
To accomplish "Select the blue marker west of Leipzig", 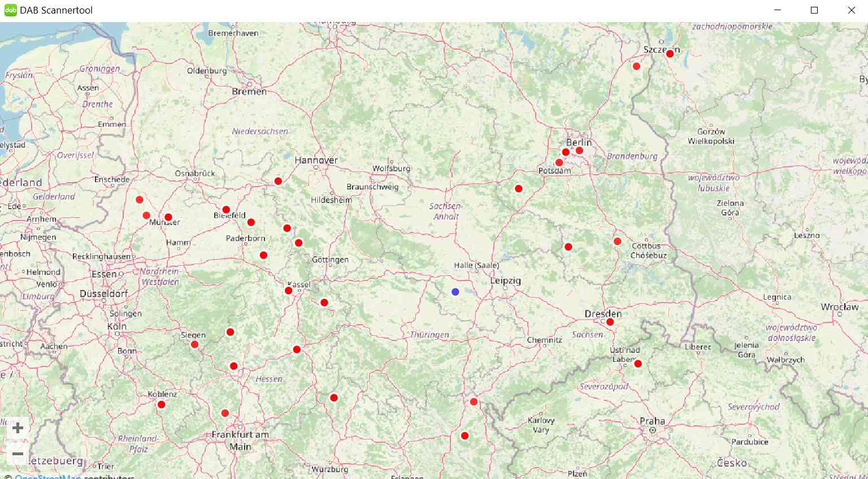I will (x=455, y=292).
